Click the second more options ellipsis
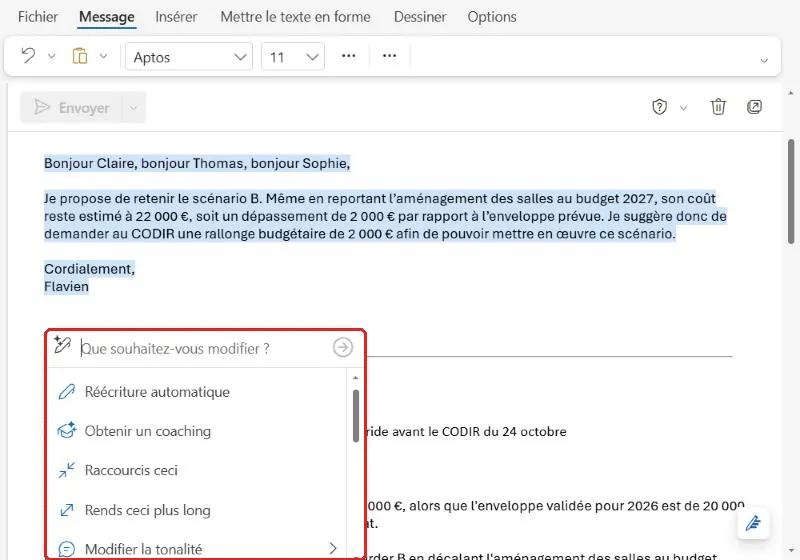Image resolution: width=800 pixels, height=560 pixels. (x=389, y=56)
